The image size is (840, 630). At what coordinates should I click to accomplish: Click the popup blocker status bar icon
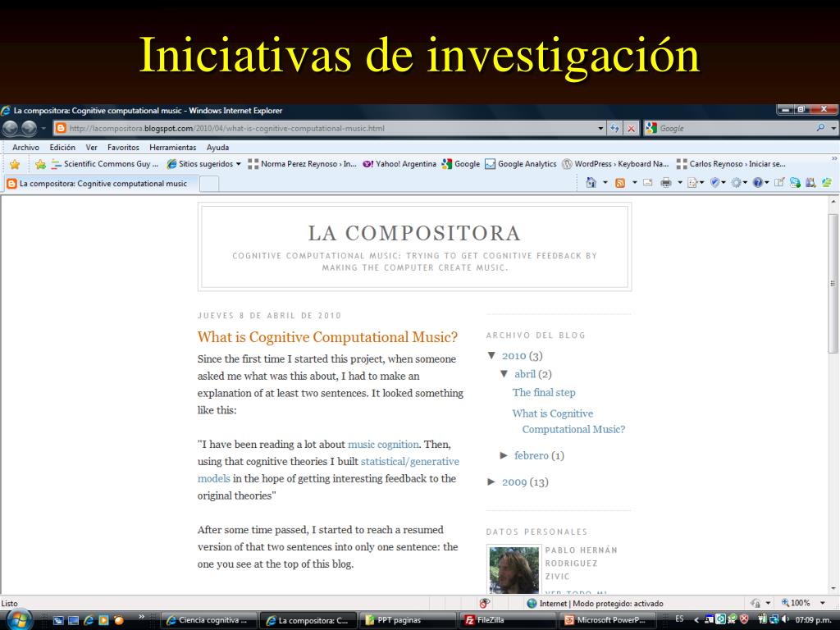[x=484, y=603]
